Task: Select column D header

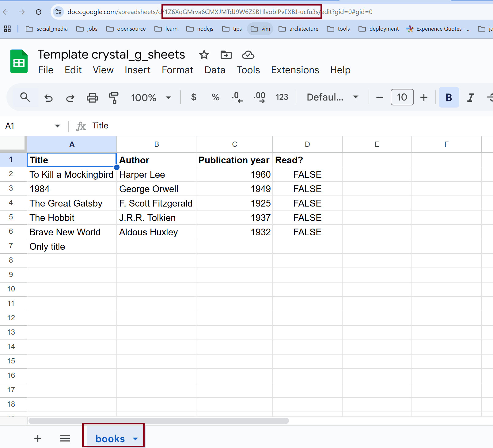Action: point(307,144)
